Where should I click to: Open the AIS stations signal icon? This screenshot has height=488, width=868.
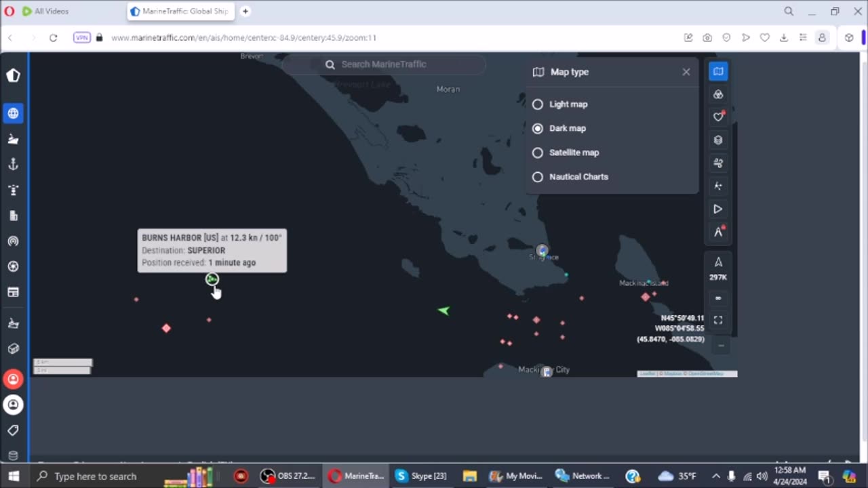click(x=14, y=241)
